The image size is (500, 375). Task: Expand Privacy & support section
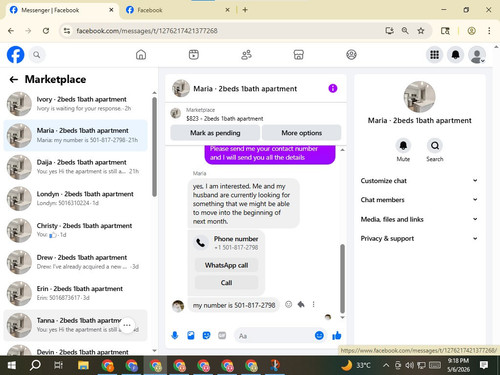(x=419, y=238)
